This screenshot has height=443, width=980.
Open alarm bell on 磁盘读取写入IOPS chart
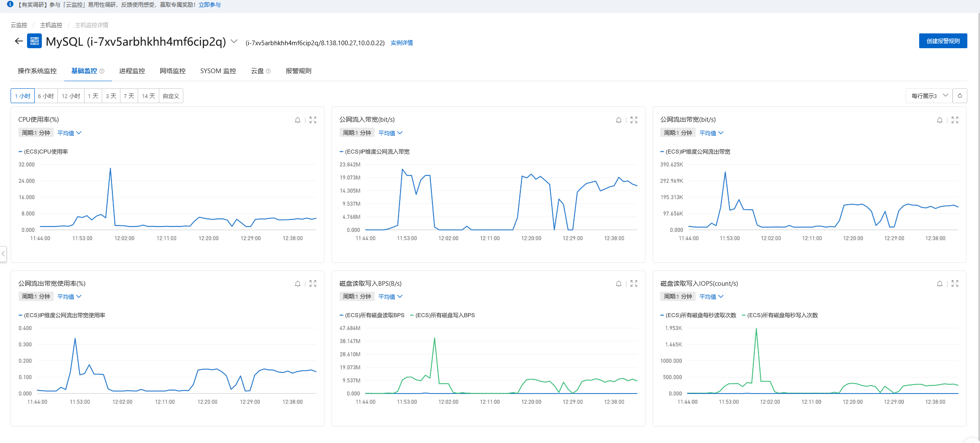(940, 284)
